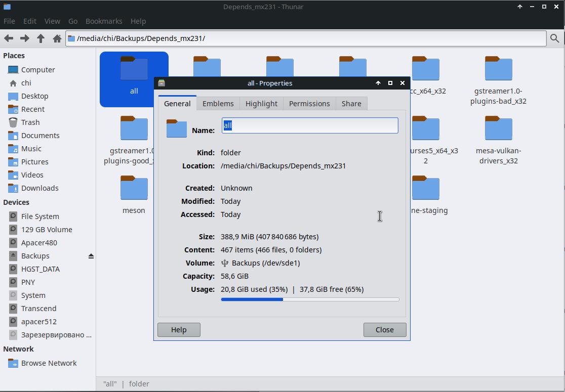This screenshot has width=565, height=392.
Task: Open the Edit menu
Action: [30, 21]
